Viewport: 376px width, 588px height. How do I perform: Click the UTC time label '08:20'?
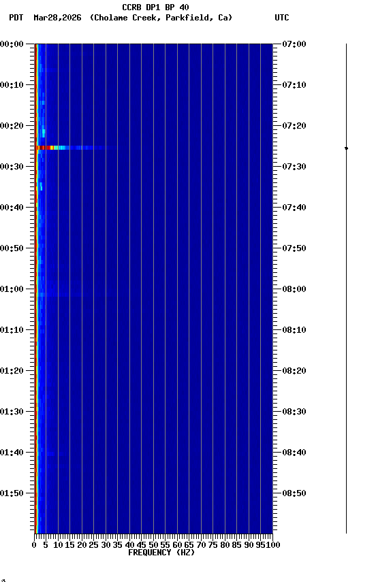click(294, 371)
